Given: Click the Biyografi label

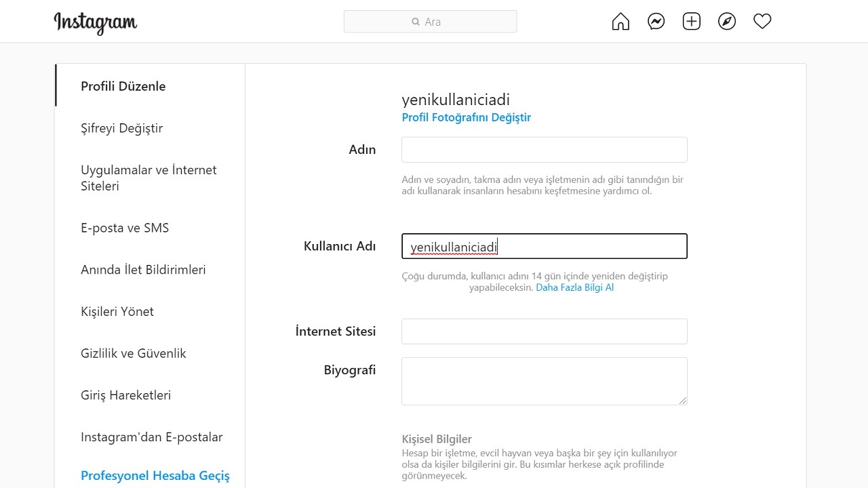Looking at the screenshot, I should pos(350,370).
